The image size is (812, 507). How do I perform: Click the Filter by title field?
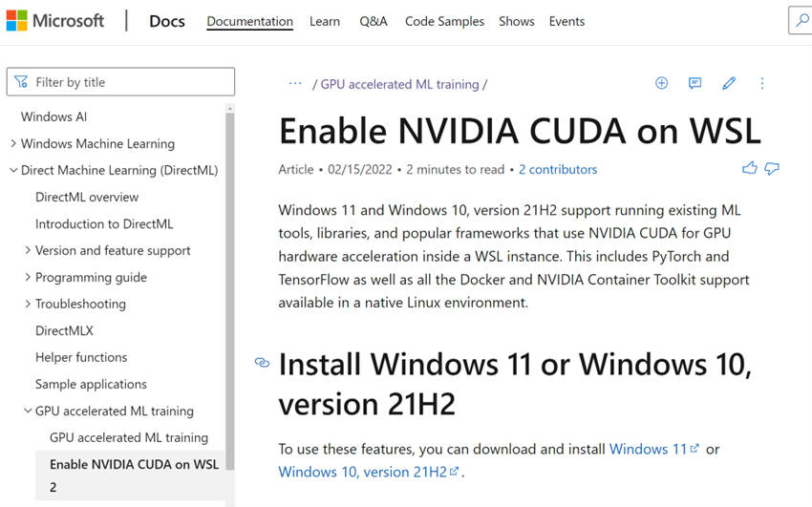pos(120,82)
